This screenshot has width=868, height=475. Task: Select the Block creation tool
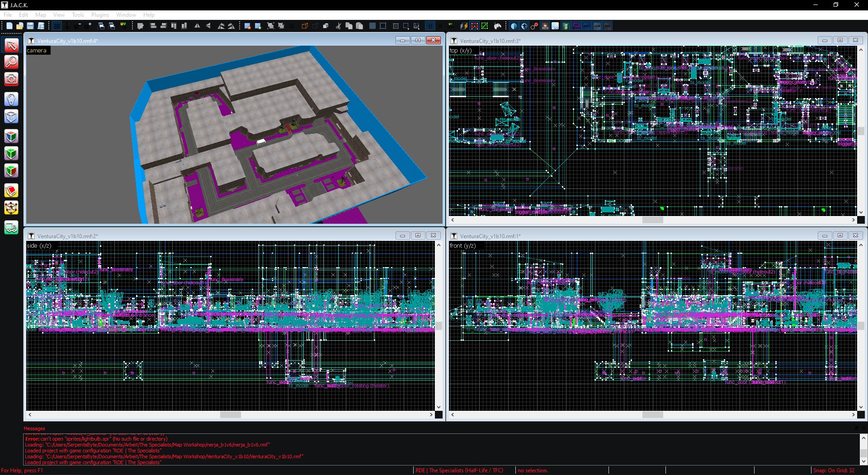click(x=11, y=117)
